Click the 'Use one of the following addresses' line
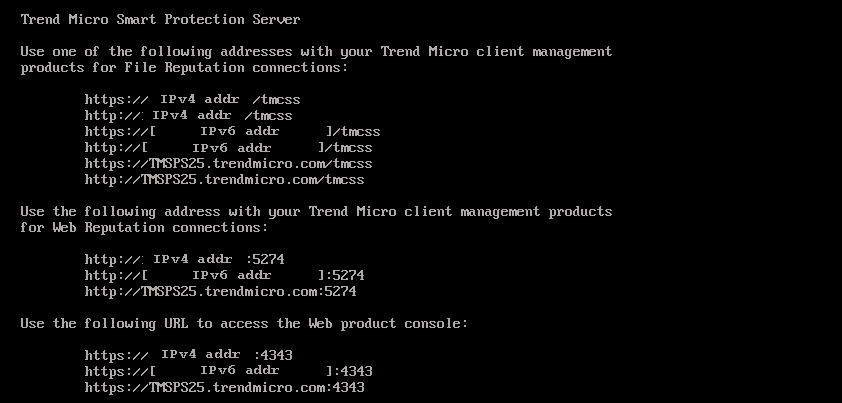The width and height of the screenshot is (842, 403). click(316, 51)
